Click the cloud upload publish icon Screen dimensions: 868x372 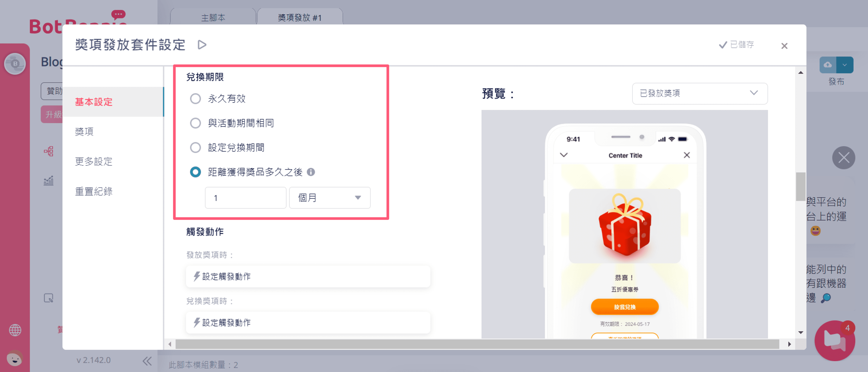click(x=828, y=65)
